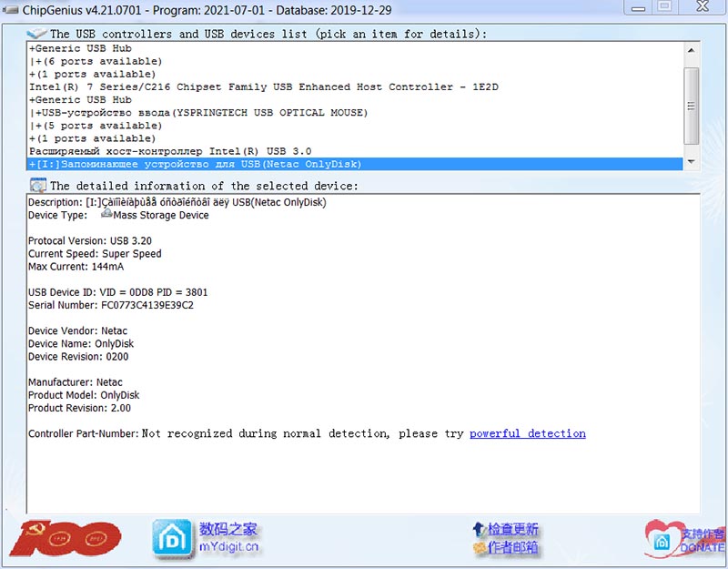The height and width of the screenshot is (569, 728).
Task: Click the detailed information header icon
Action: coord(37,185)
